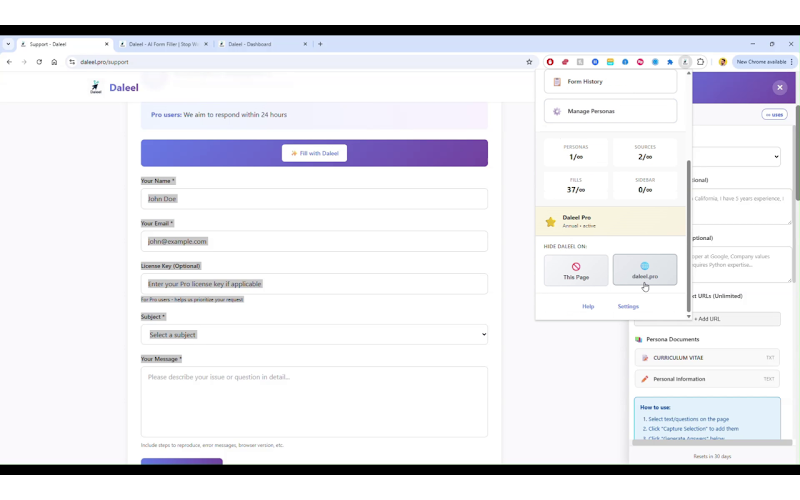Click the Add URL button in sidebar
This screenshot has height=500, width=800.
(x=707, y=319)
